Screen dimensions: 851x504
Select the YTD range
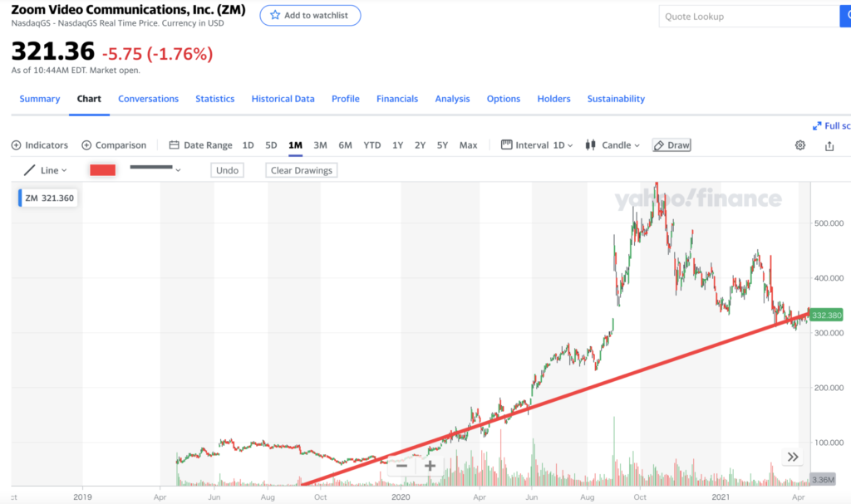(x=371, y=145)
